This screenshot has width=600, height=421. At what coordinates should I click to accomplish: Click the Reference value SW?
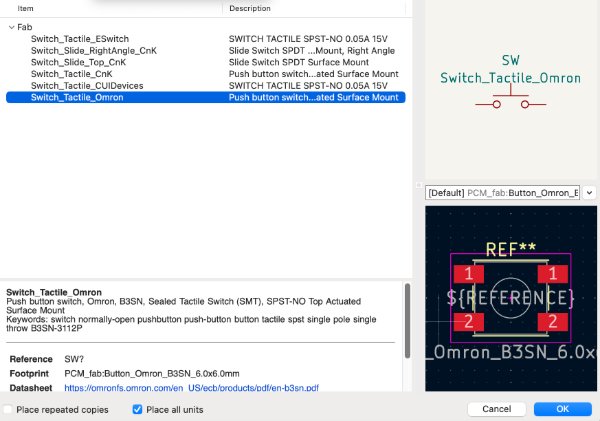74,359
